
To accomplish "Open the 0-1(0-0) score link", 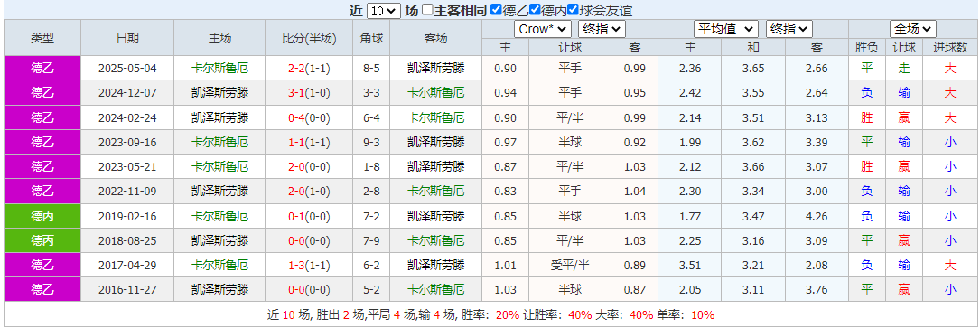I will pyautogui.click(x=310, y=216).
